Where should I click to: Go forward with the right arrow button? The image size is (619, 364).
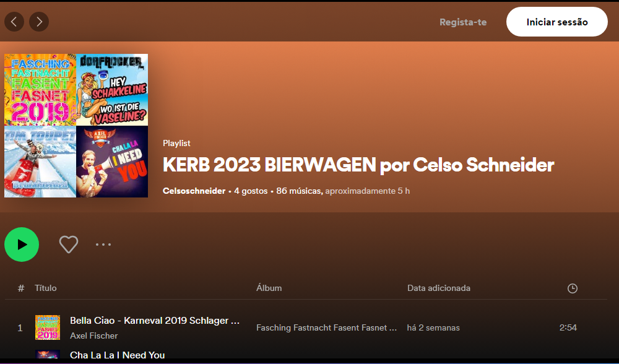39,22
